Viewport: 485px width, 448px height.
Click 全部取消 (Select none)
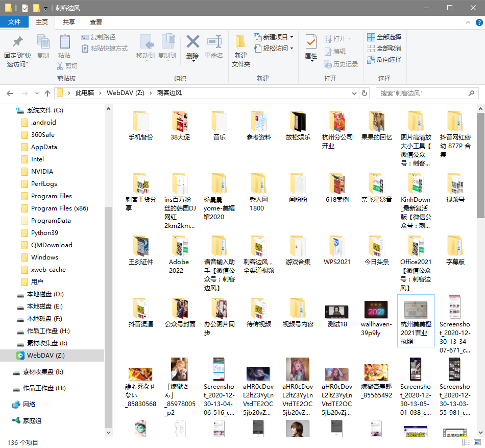(x=384, y=49)
